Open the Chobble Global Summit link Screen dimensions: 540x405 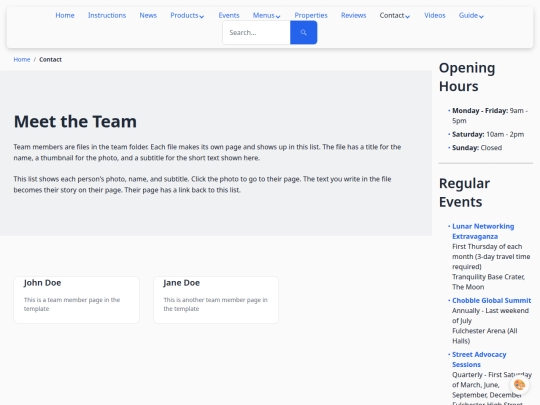(x=491, y=300)
